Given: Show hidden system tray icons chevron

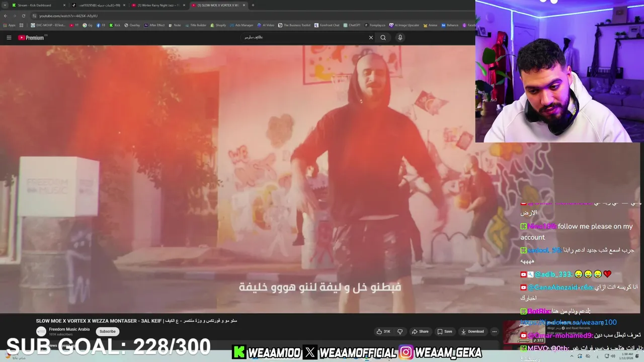Looking at the screenshot, I should pyautogui.click(x=573, y=356).
